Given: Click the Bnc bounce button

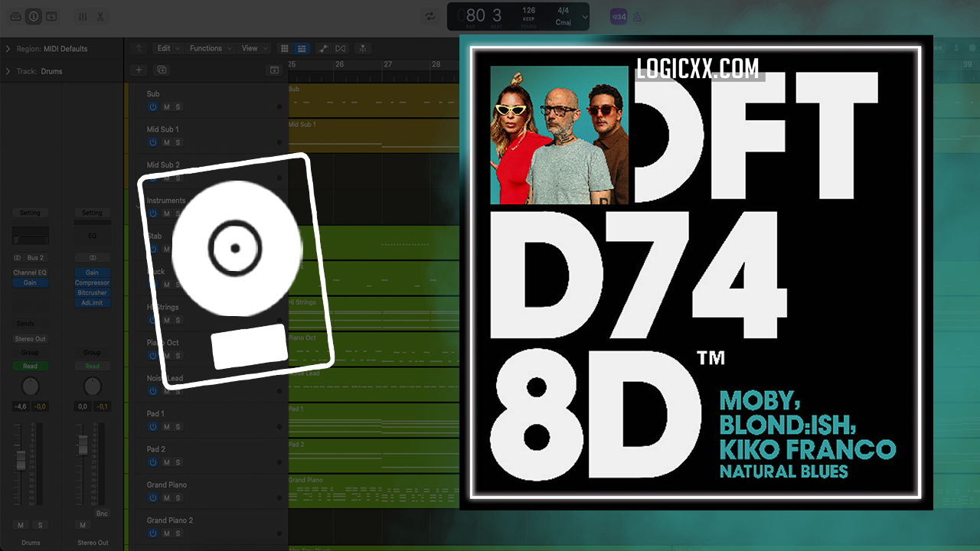Looking at the screenshot, I should point(103,514).
